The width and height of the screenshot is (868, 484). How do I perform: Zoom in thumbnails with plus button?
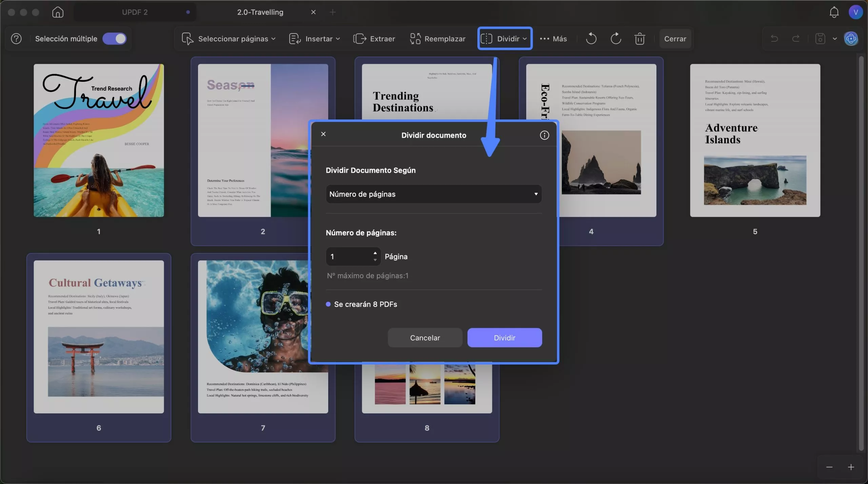[x=851, y=467]
